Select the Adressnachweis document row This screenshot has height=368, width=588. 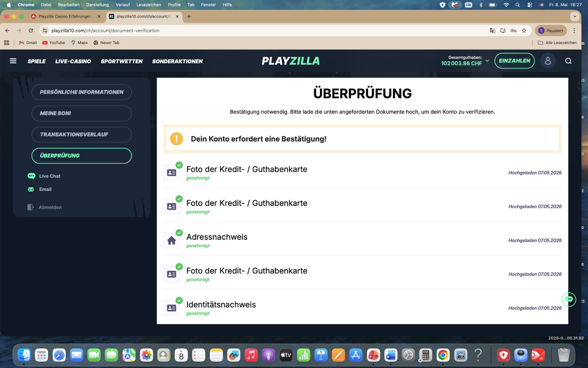(x=363, y=240)
